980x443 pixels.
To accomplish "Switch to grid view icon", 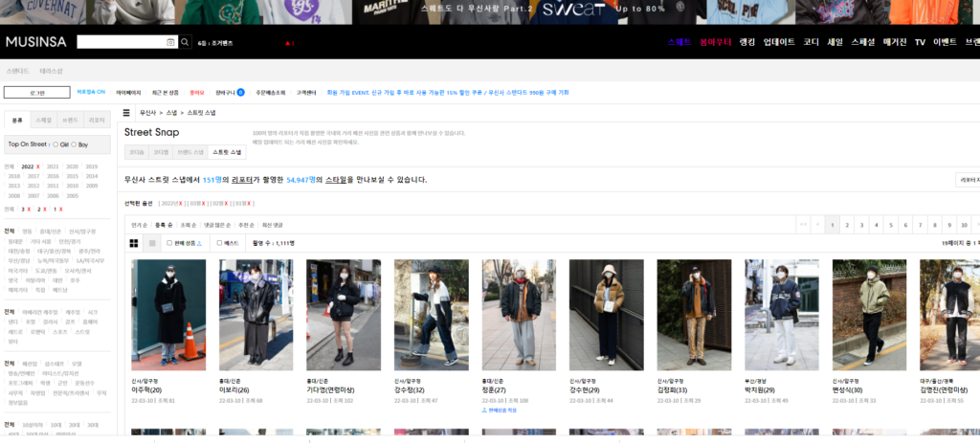I will [134, 243].
